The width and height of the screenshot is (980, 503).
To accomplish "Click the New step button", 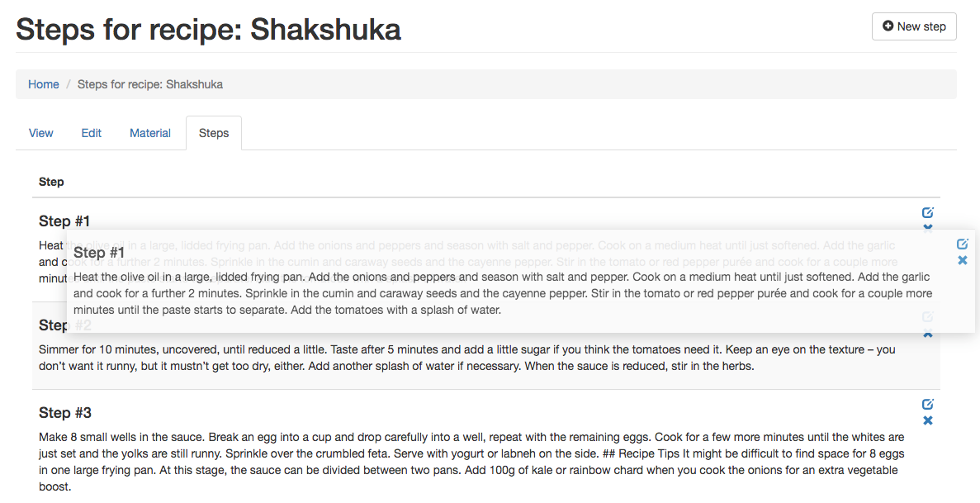I will point(914,26).
